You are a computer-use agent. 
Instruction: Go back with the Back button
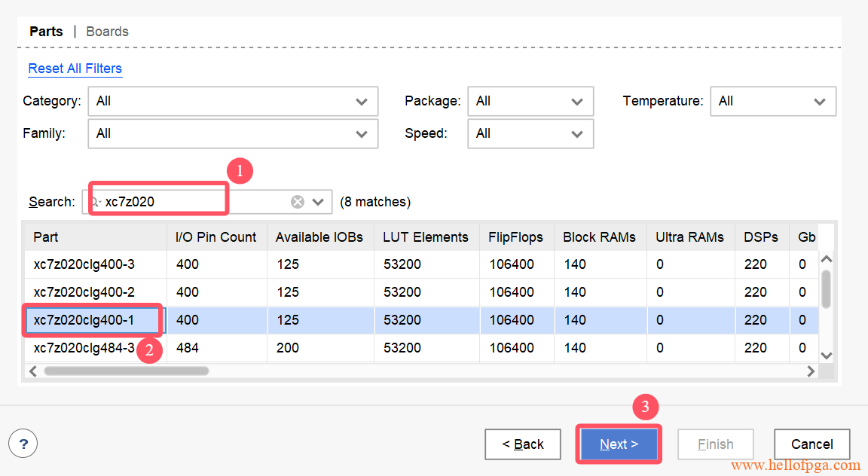click(523, 444)
